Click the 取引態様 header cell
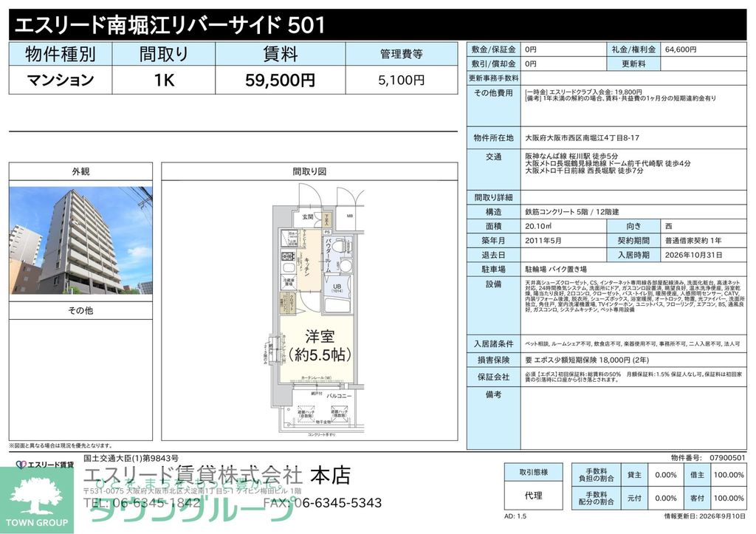Image resolution: width=756 pixels, height=534 pixels. pos(534,472)
